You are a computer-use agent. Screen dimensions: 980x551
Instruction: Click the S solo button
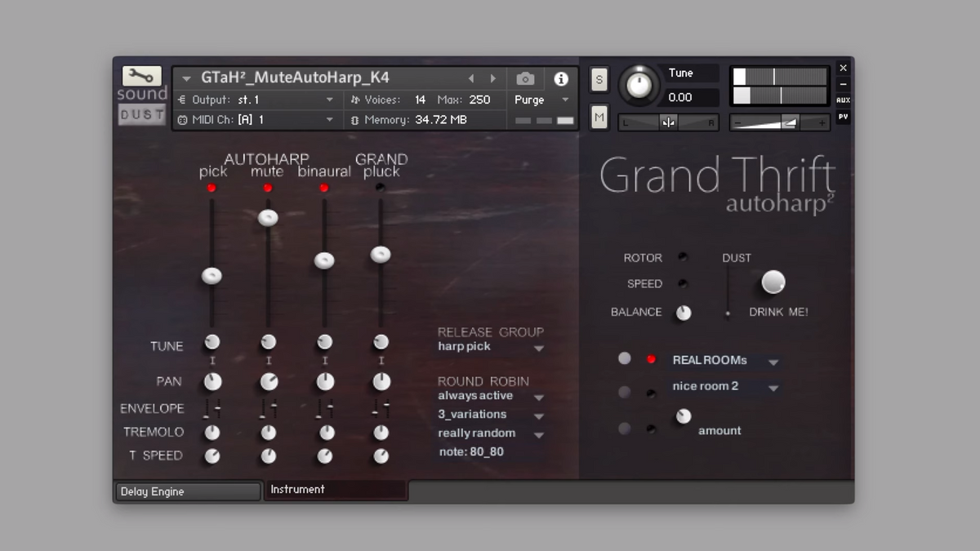tap(599, 79)
